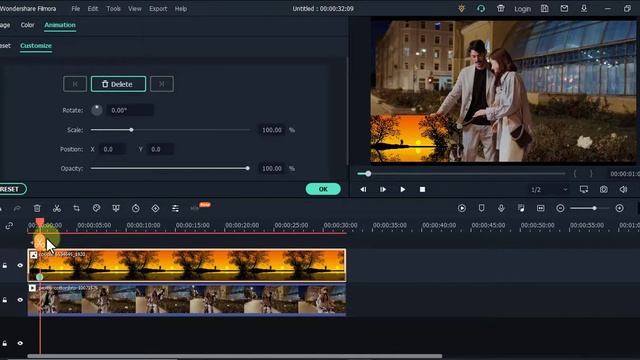Click the keyframe diamond tool icon
Image resolution: width=640 pixels, height=360 pixels.
coord(156,208)
